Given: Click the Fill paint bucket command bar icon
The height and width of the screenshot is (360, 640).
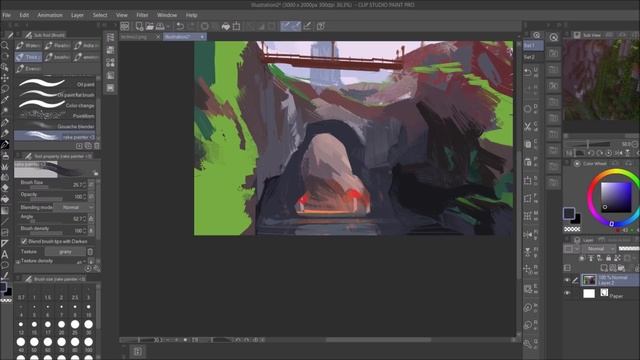Looking at the screenshot, I should tap(226, 26).
